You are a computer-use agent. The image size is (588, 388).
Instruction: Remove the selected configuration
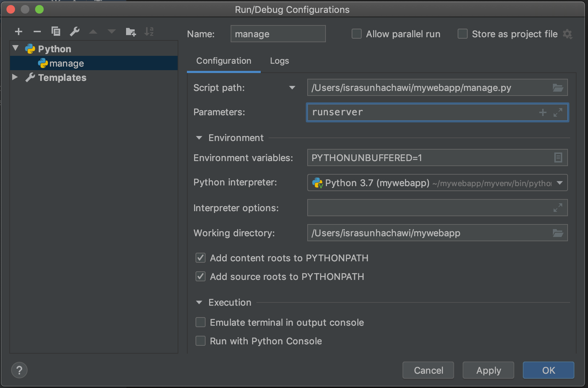pos(37,31)
